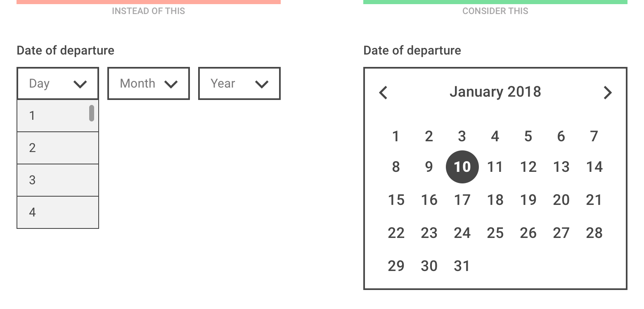The width and height of the screenshot is (644, 309).
Task: Select January 7 in the calendar
Action: (x=594, y=136)
